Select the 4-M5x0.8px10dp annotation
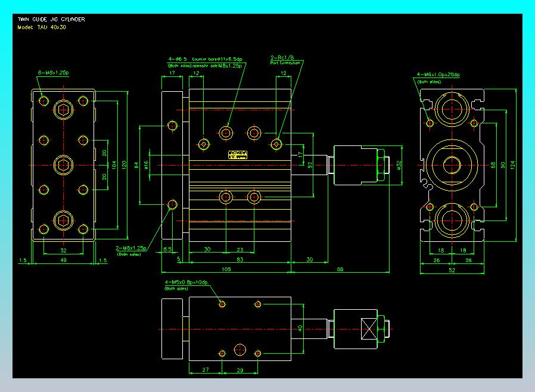The image size is (535, 392). coord(186,282)
